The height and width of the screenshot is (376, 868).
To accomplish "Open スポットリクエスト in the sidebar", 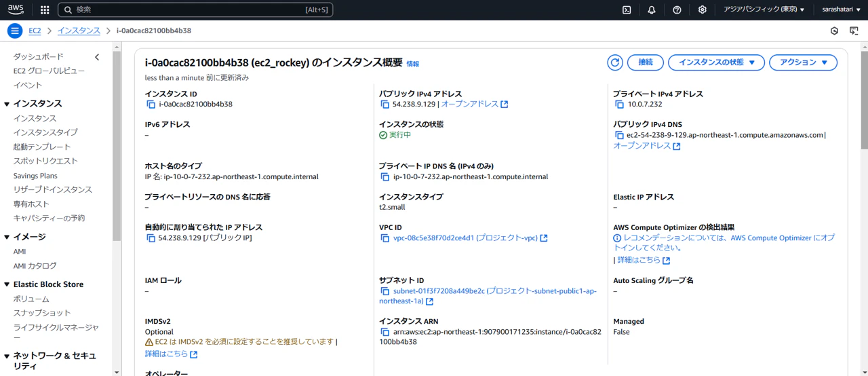I will (45, 161).
